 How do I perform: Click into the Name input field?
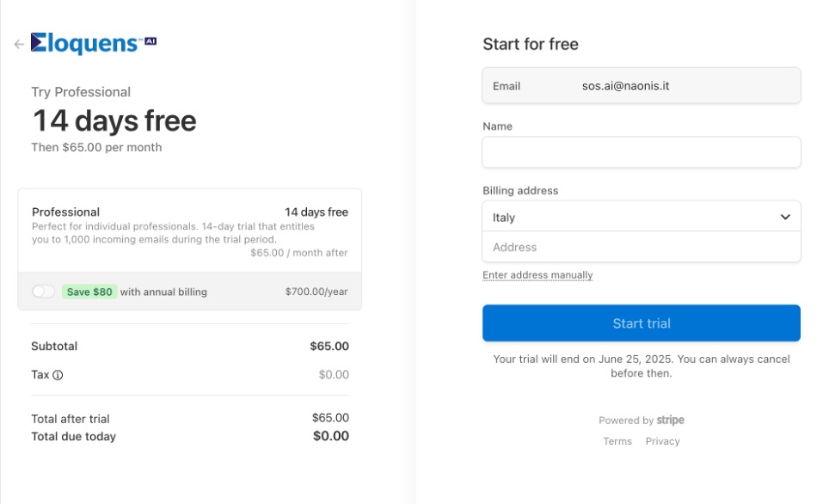(x=642, y=152)
